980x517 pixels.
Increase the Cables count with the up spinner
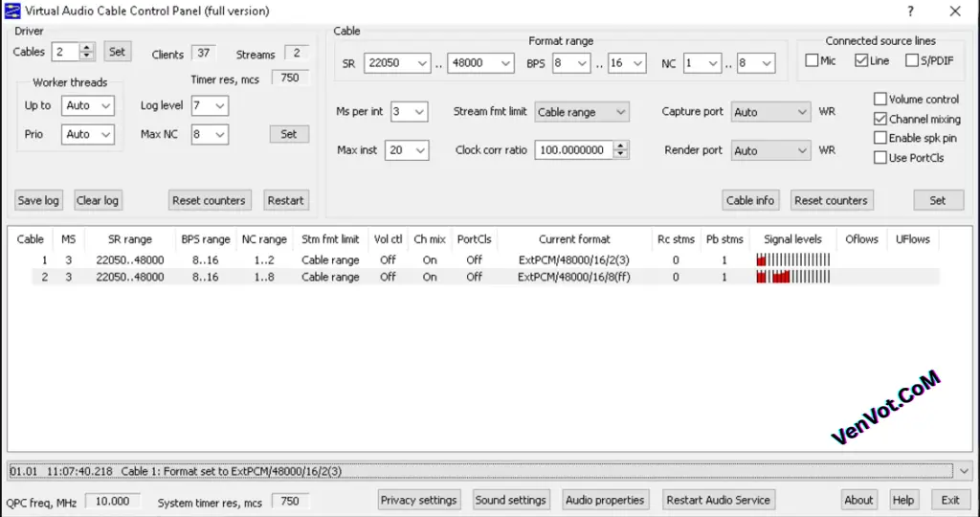[x=87, y=48]
